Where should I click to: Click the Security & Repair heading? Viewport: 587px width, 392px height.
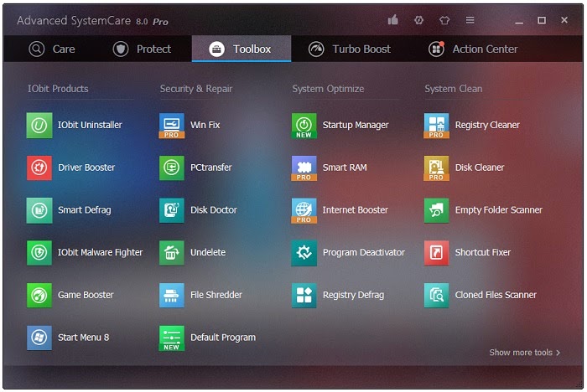[x=196, y=89]
